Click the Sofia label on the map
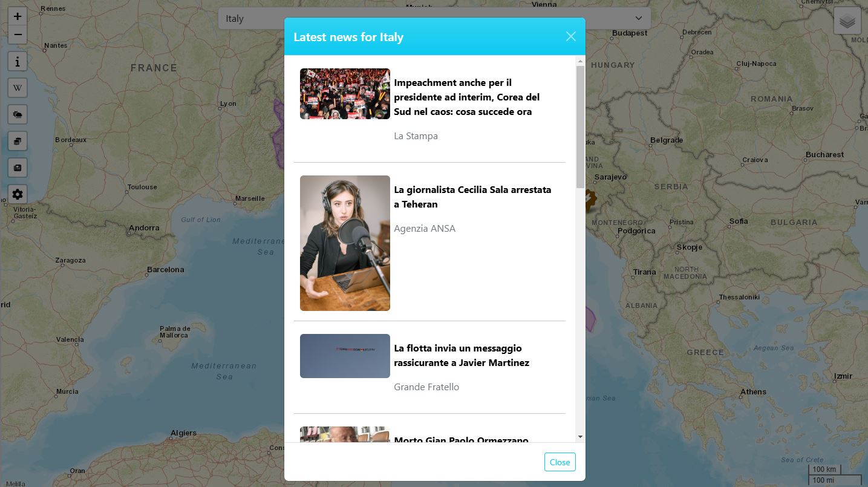 [739, 221]
